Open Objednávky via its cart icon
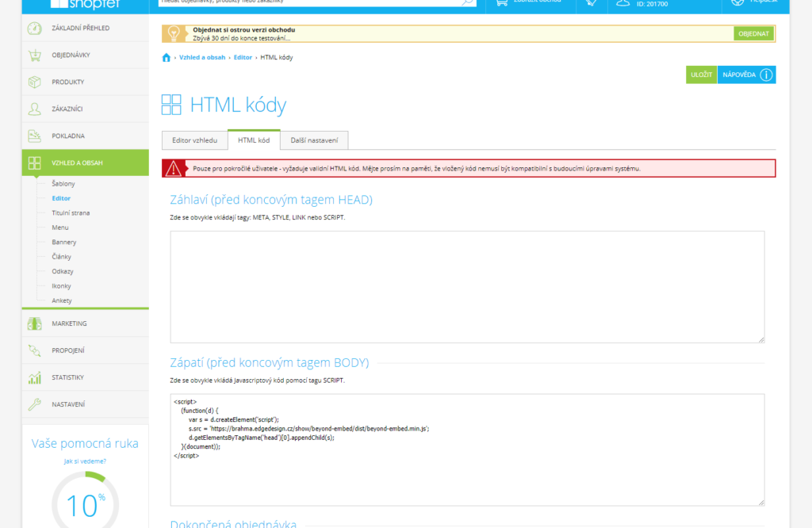 click(x=35, y=55)
